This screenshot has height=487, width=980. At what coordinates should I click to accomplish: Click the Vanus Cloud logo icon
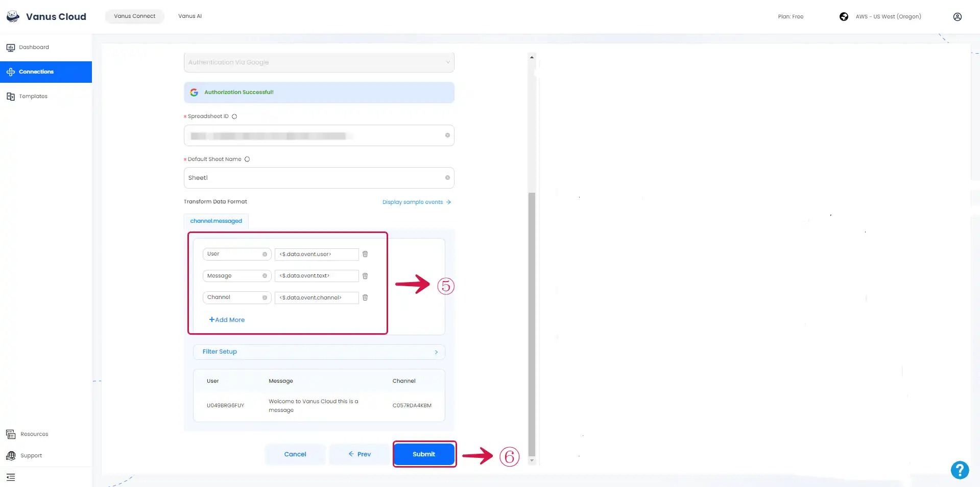tap(13, 16)
